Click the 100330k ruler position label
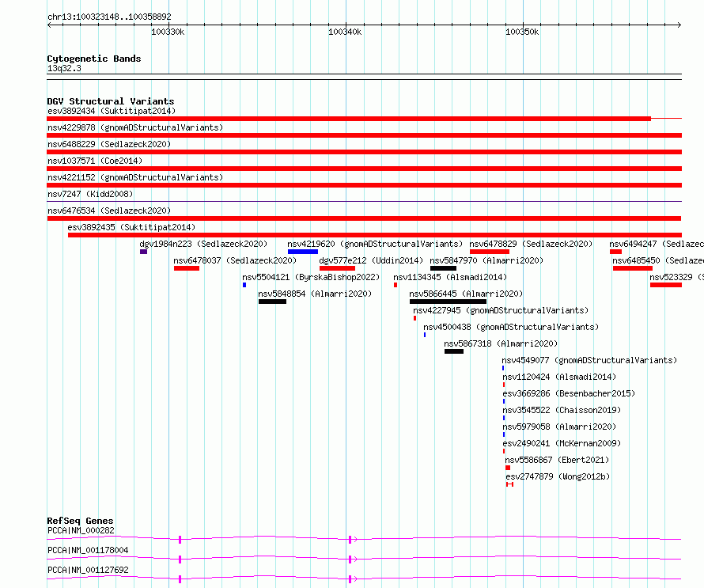 (x=168, y=32)
